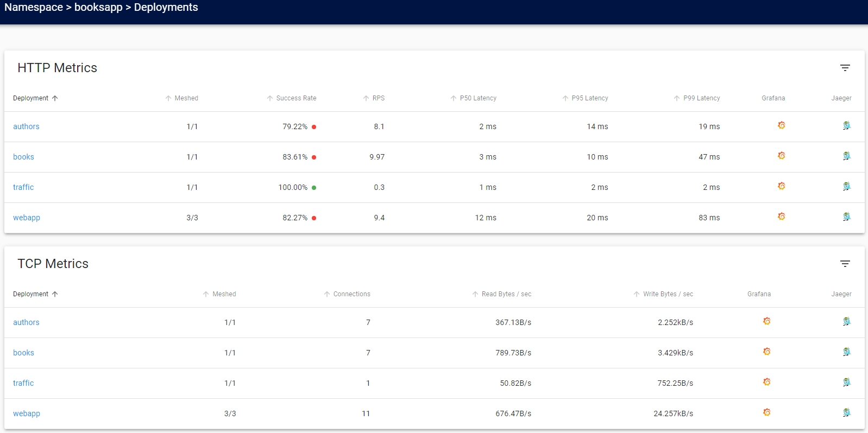The height and width of the screenshot is (433, 868).
Task: Sort HTTP table by RPS column
Action: click(x=378, y=98)
